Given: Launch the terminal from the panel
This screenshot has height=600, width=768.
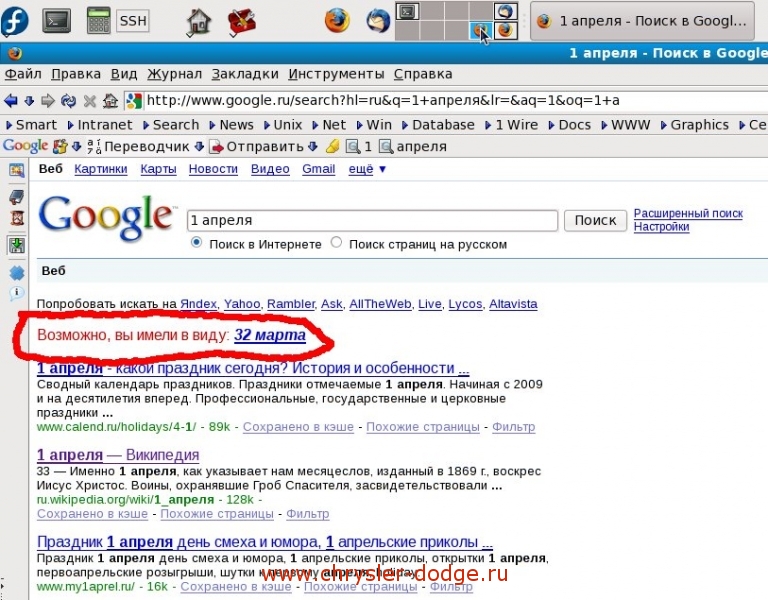Looking at the screenshot, I should [56, 21].
